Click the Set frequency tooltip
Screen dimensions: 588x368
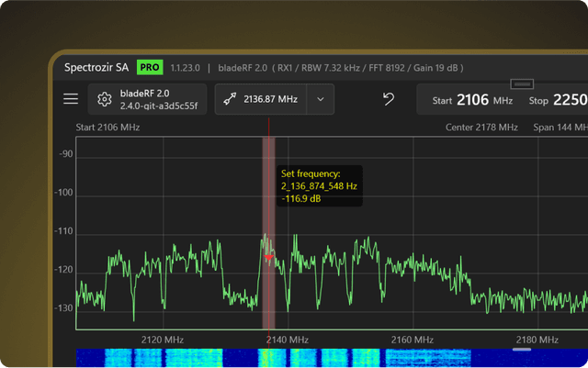coord(319,184)
